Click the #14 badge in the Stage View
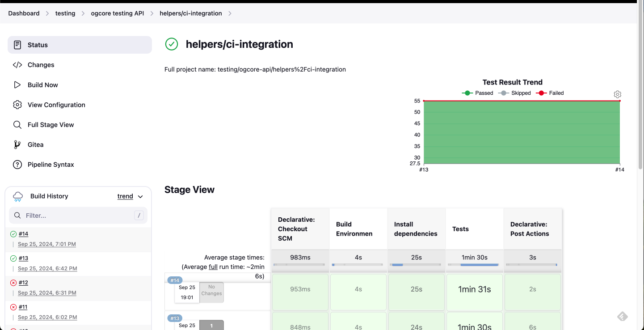Screen dimensions: 644x330 point(174,280)
